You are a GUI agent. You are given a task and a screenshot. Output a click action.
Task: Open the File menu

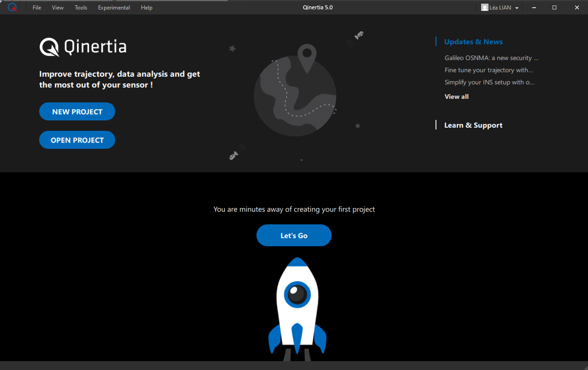click(37, 8)
